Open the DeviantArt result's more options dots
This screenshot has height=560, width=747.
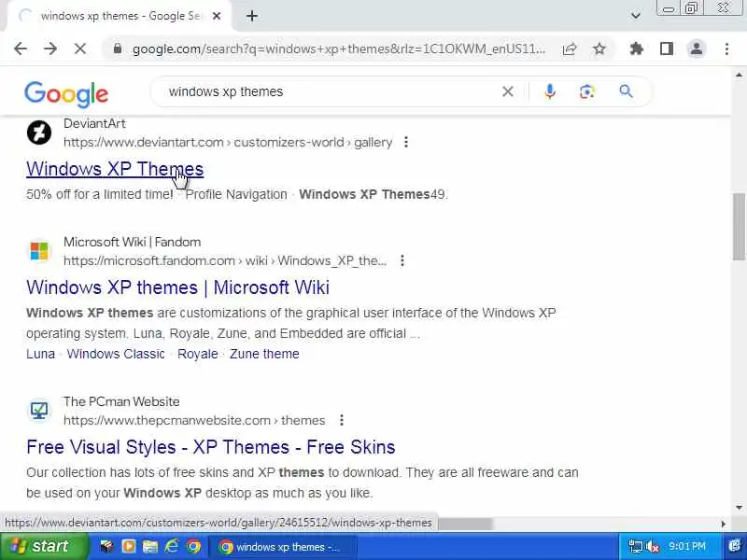pos(406,142)
